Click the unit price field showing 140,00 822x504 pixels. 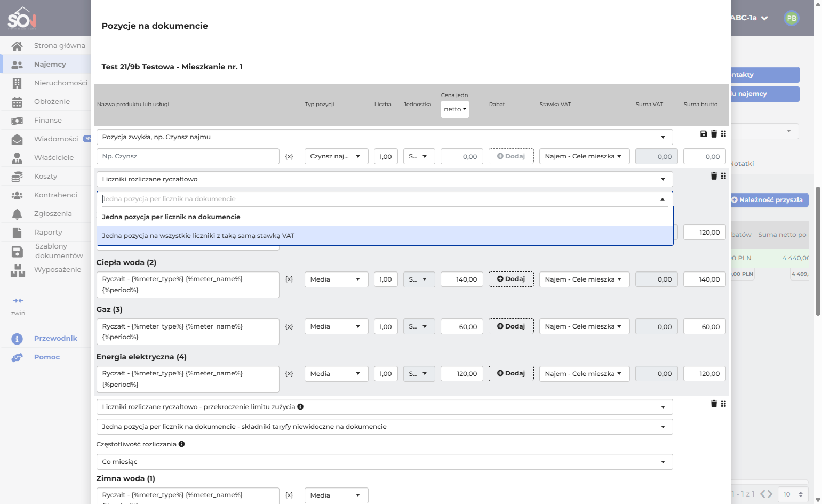(x=462, y=279)
